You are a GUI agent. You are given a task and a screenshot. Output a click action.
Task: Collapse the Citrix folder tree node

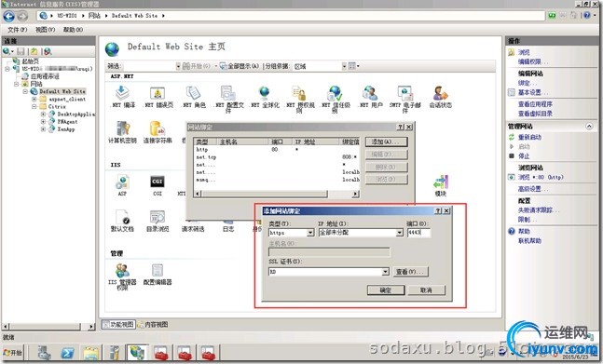[x=34, y=106]
